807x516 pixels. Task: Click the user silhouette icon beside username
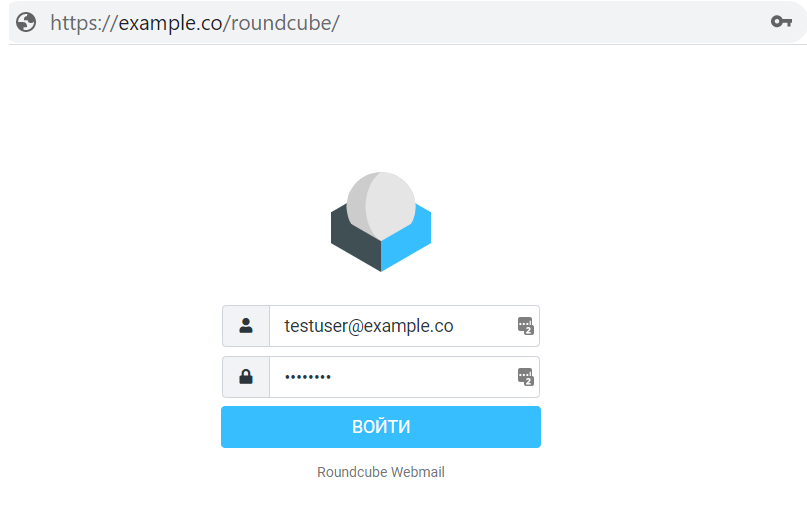click(x=246, y=326)
